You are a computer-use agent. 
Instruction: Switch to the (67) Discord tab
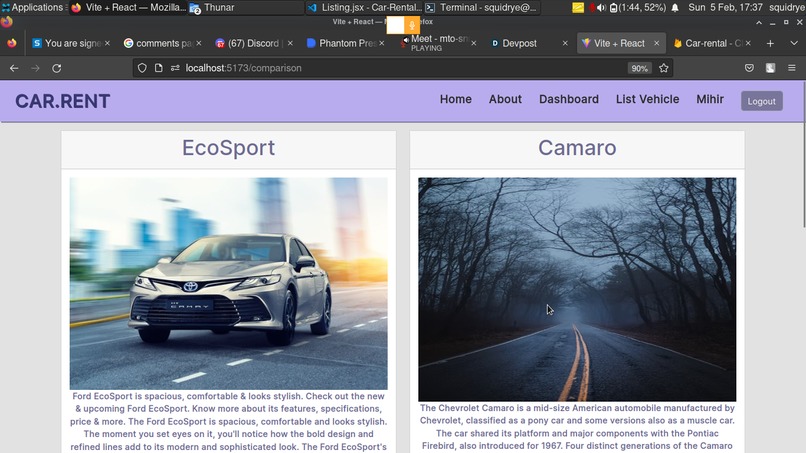254,43
